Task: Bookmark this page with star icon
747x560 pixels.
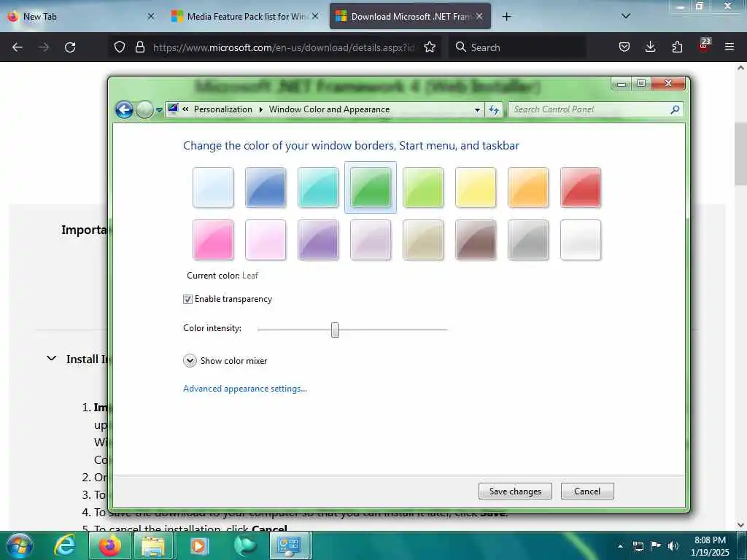Action: coord(430,47)
